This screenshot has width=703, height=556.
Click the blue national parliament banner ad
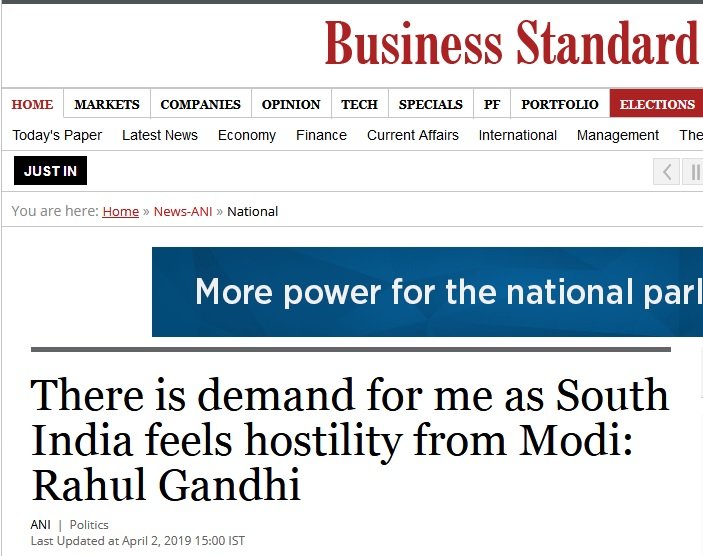pyautogui.click(x=427, y=292)
